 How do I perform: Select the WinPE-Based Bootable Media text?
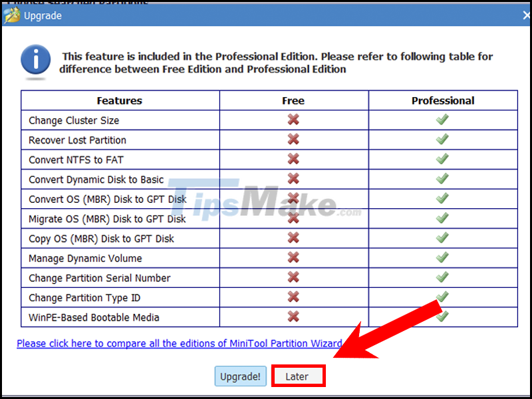pos(94,318)
